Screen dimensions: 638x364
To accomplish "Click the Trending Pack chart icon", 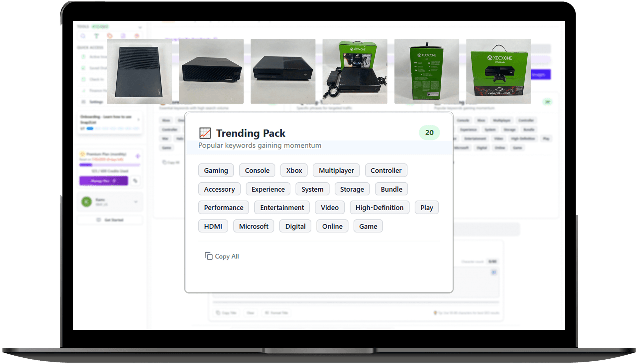I will (205, 133).
